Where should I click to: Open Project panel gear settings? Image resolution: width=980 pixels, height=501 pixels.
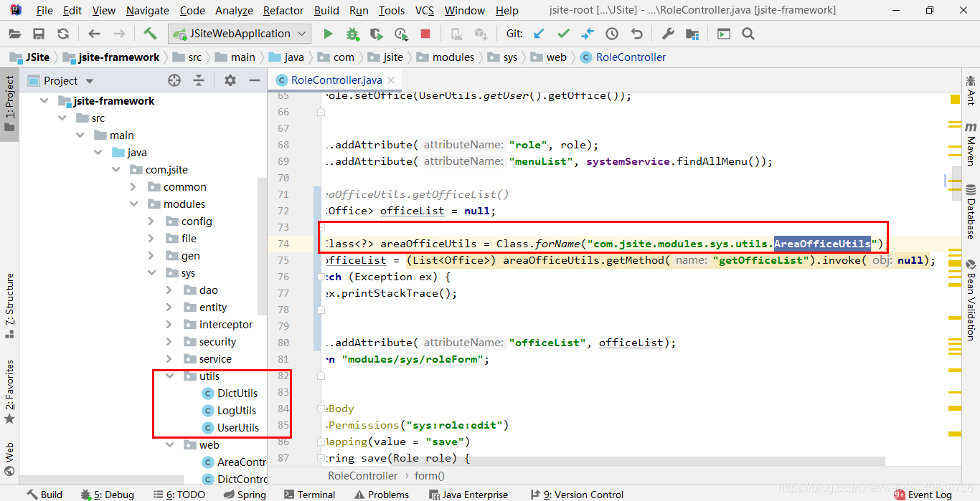click(230, 80)
